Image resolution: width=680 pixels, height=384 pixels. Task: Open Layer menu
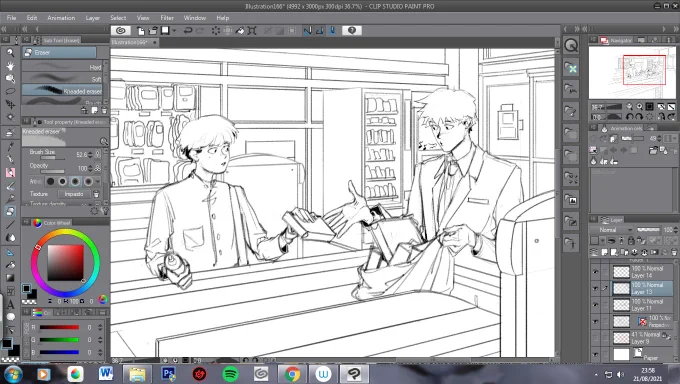point(93,18)
